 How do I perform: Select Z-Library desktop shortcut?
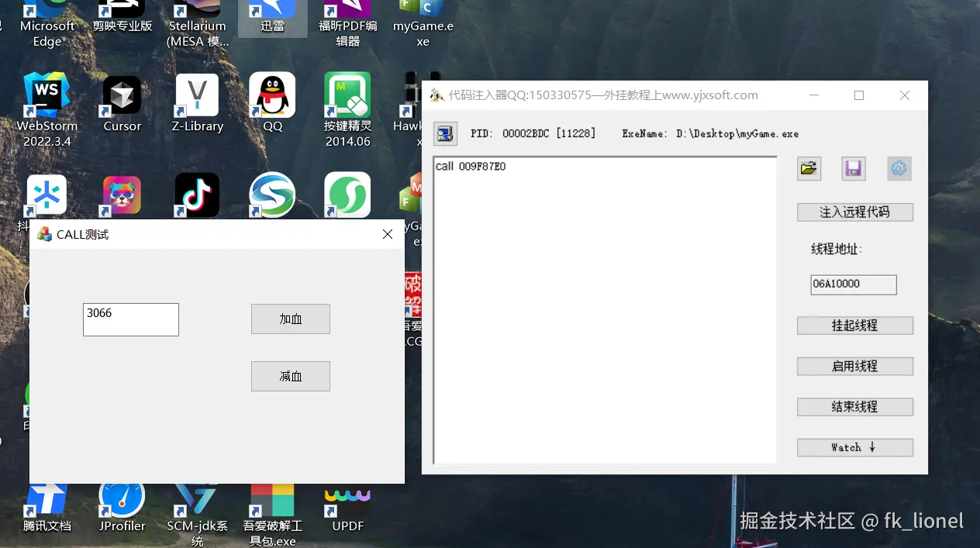coord(198,104)
